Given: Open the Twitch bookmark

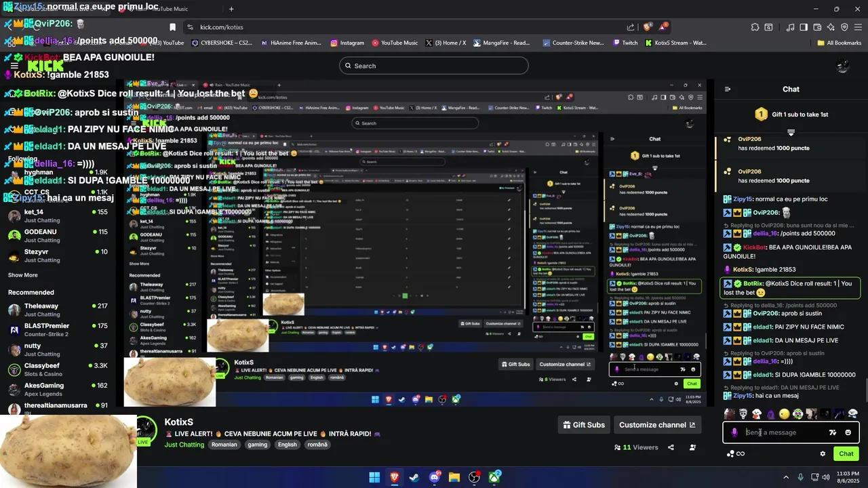Looking at the screenshot, I should (x=625, y=43).
